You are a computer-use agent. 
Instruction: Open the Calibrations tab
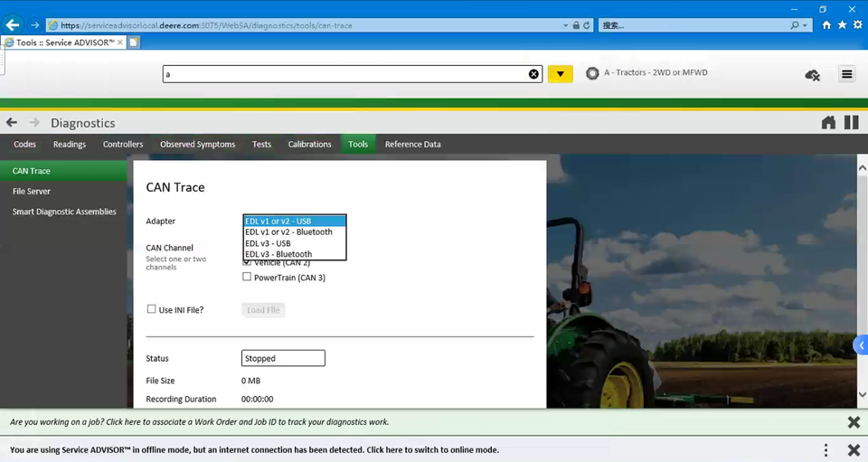pyautogui.click(x=309, y=144)
